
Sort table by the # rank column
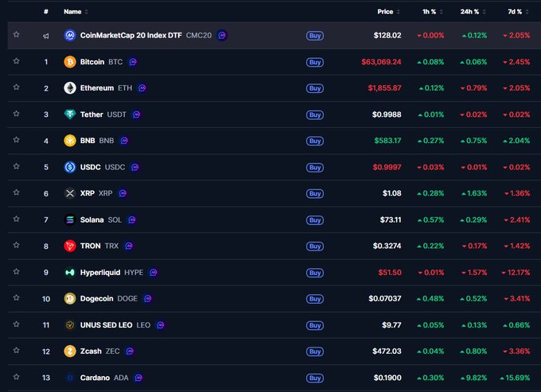click(46, 12)
